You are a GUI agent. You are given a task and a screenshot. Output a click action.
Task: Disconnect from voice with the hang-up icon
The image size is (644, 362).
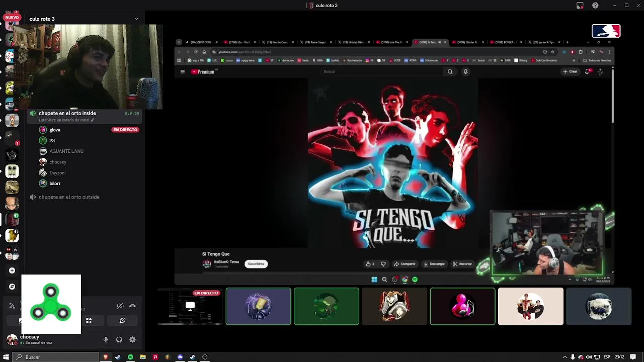132,306
